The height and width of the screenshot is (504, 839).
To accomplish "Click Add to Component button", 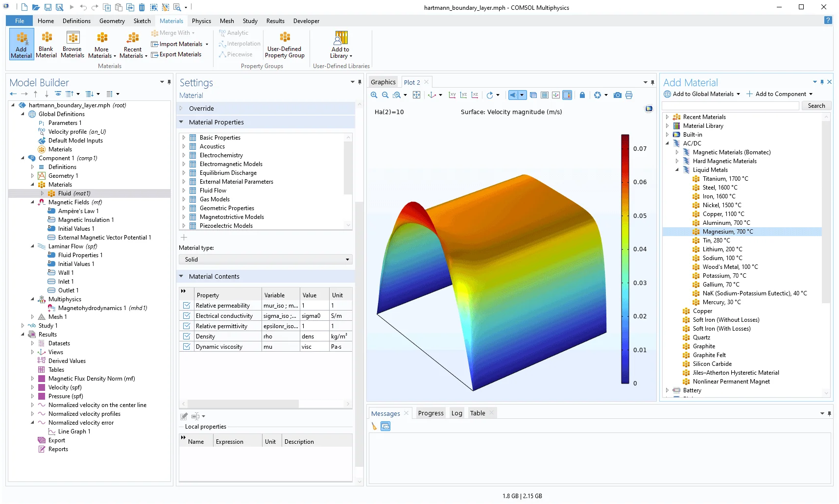I will tap(780, 94).
